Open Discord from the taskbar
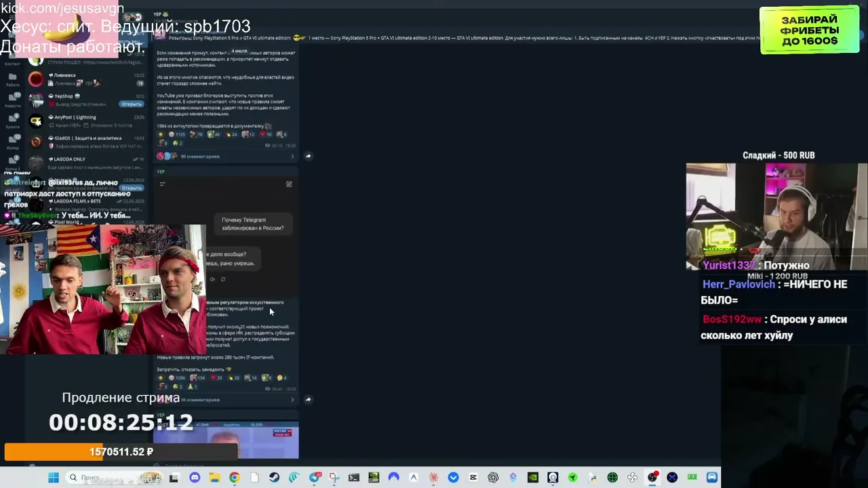868x488 pixels. click(195, 478)
